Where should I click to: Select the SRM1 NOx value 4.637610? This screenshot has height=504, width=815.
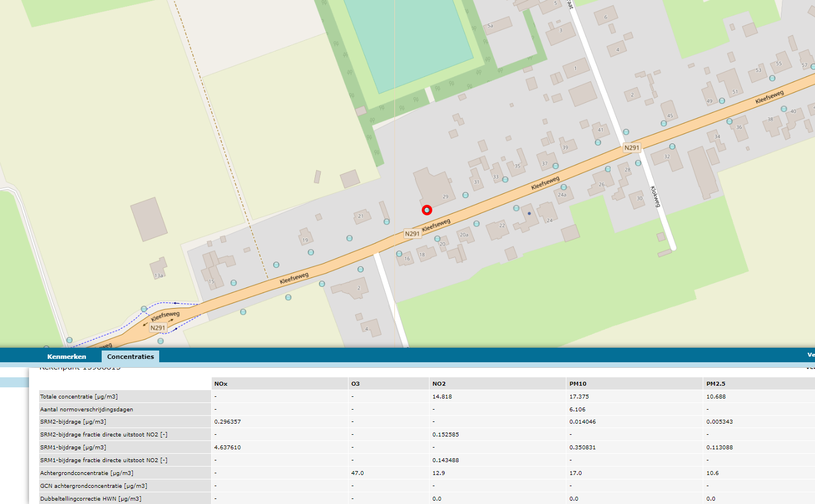coord(227,447)
